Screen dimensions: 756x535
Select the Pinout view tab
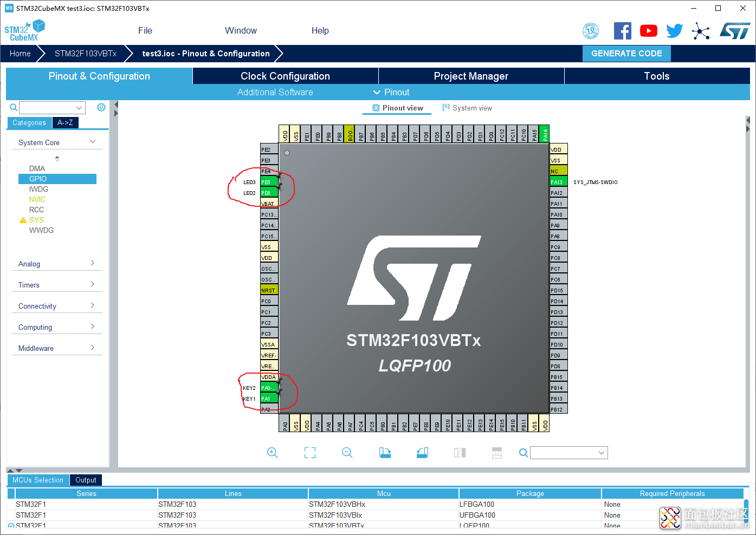(397, 108)
